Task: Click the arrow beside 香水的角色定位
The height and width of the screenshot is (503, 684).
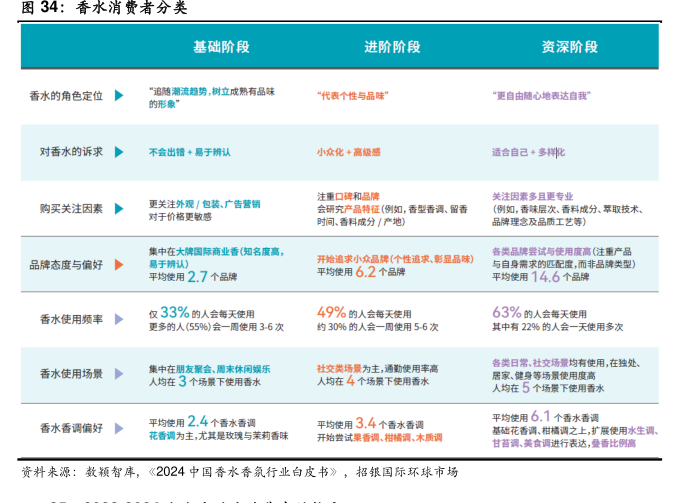Action: 119,96
